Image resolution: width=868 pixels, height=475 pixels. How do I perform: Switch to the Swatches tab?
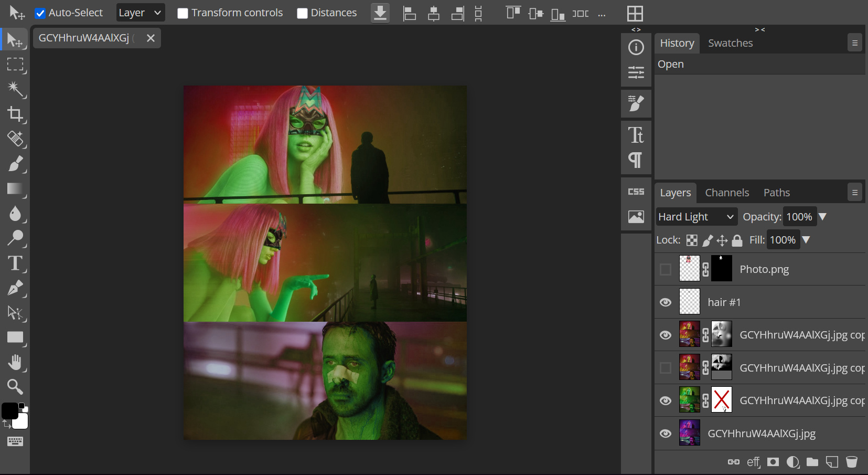730,43
